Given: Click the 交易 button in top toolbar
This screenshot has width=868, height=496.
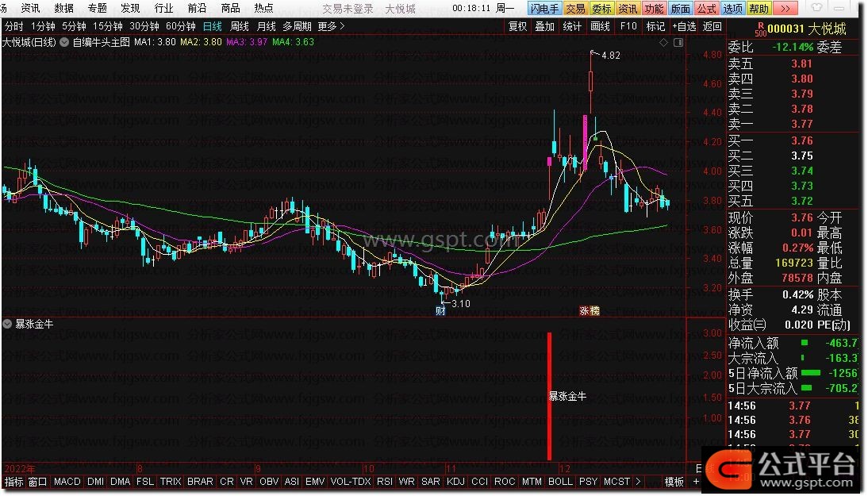Looking at the screenshot, I should point(575,8).
